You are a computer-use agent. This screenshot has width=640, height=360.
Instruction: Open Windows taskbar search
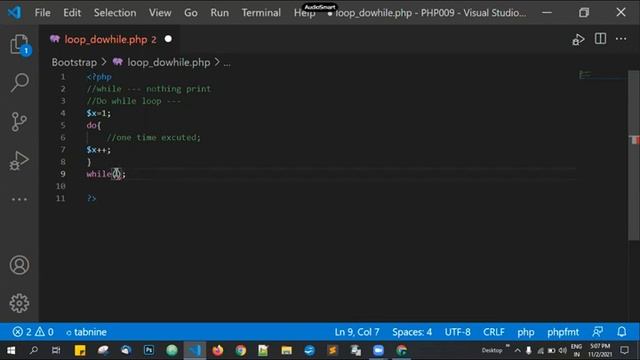34,350
